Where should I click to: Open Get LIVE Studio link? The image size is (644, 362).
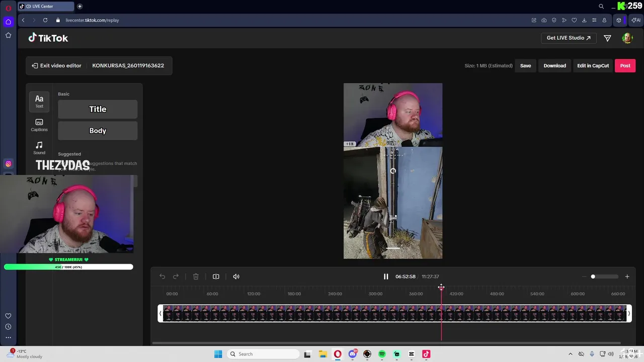coord(569,38)
